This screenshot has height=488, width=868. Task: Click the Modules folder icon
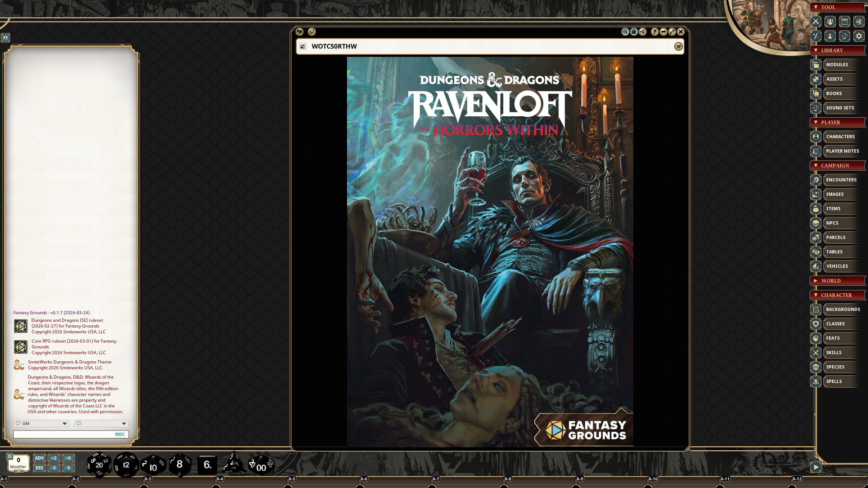tap(816, 65)
